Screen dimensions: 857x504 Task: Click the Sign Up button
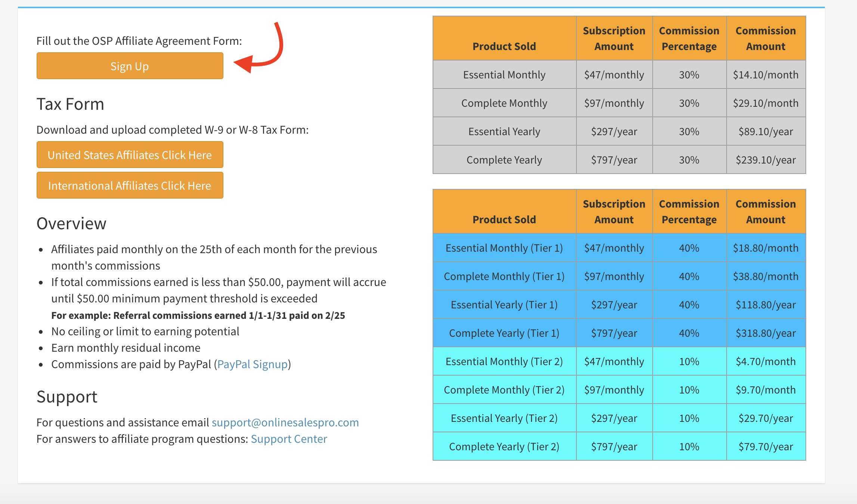[x=130, y=66]
